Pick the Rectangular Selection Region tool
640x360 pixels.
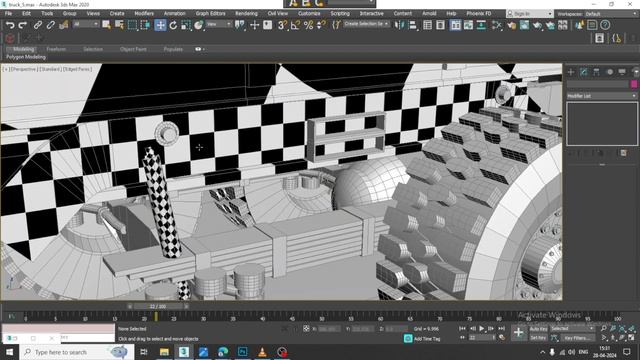(132, 25)
